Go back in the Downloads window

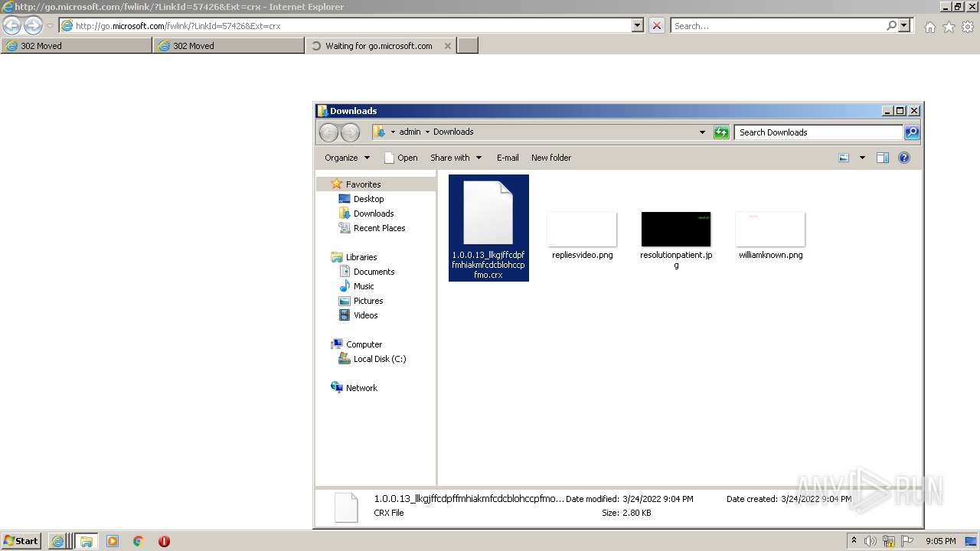coord(328,132)
